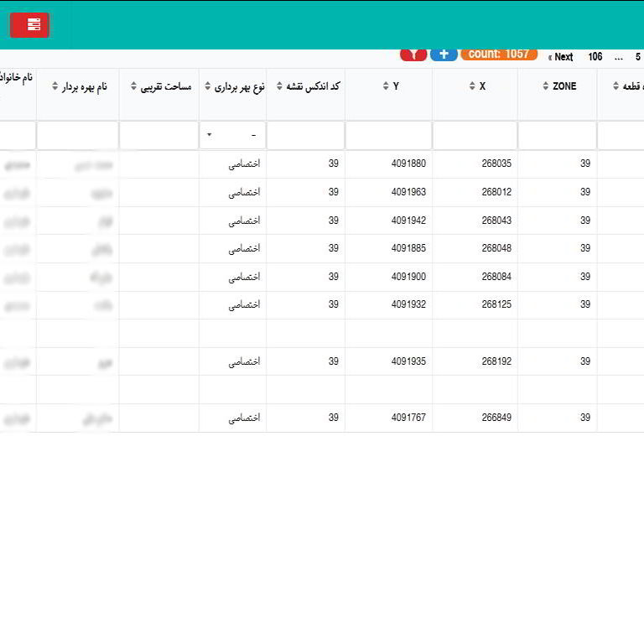Focus the X column filter field
644x644 pixels.
475,135
